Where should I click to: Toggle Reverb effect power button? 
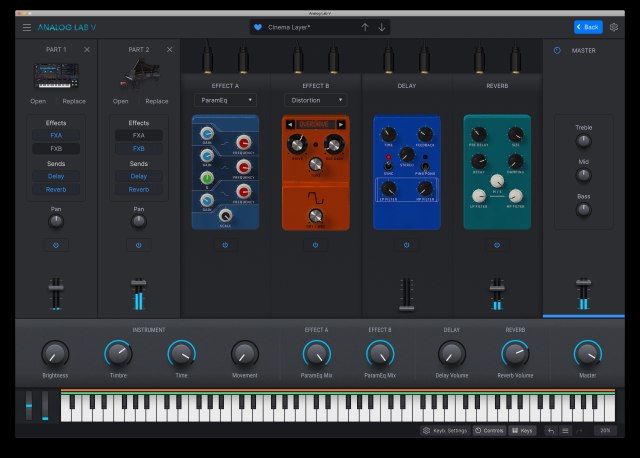coord(497,245)
